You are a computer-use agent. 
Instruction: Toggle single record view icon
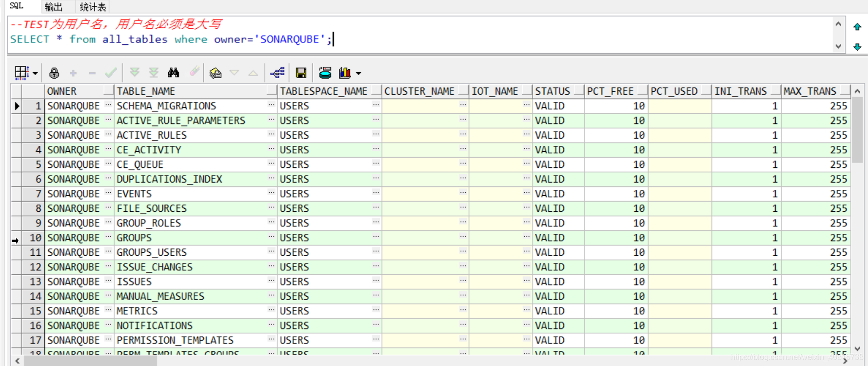216,73
